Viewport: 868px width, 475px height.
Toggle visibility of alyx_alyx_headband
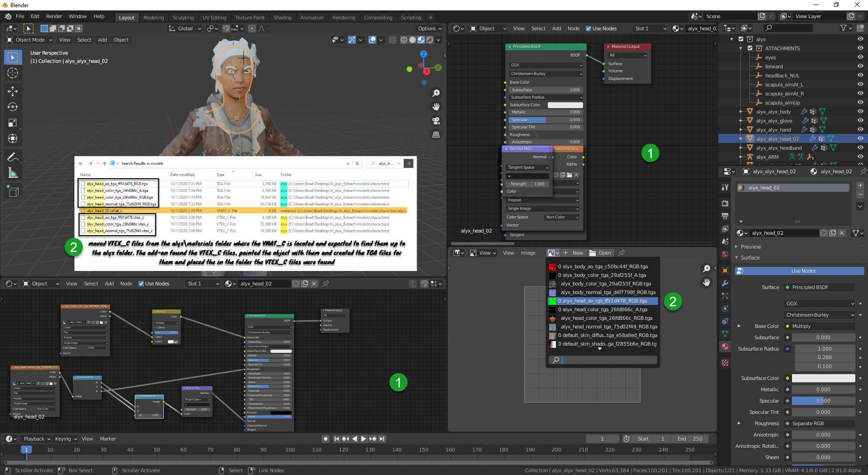click(x=860, y=148)
